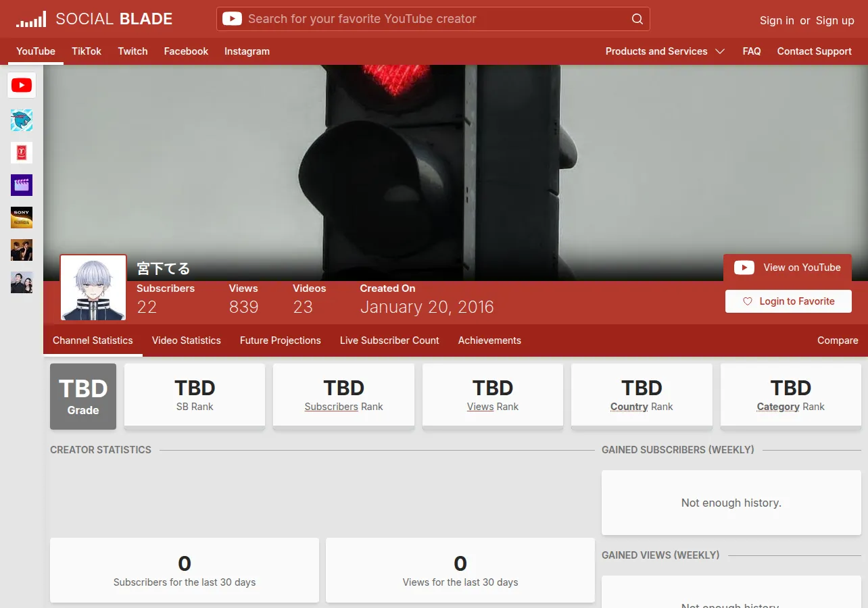
Task: Open the Products and Services menu label
Action: 656,51
